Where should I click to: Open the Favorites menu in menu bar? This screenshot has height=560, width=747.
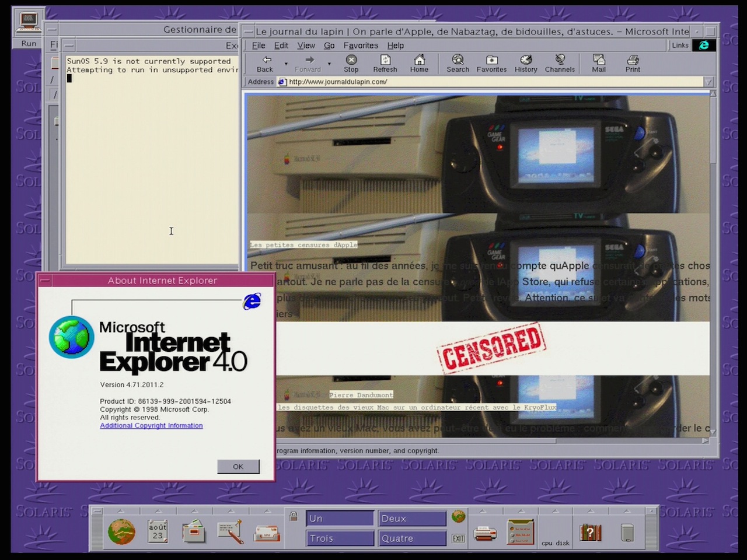coord(361,45)
